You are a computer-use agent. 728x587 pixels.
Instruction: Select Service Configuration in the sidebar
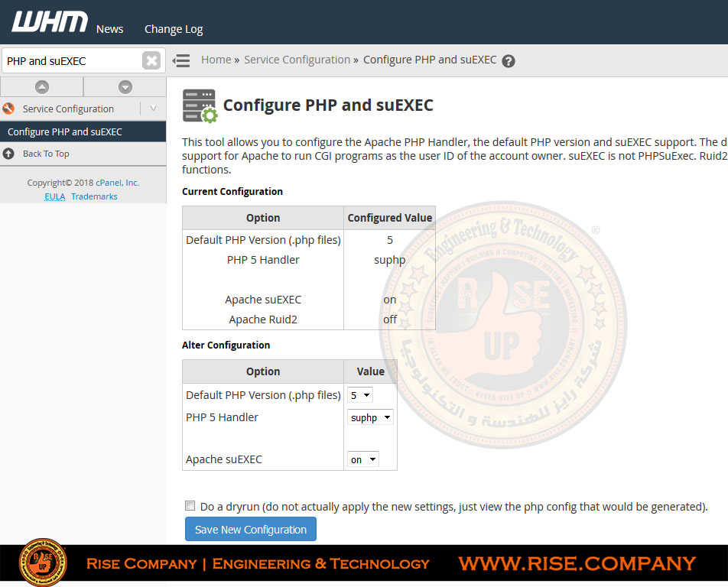coord(68,109)
